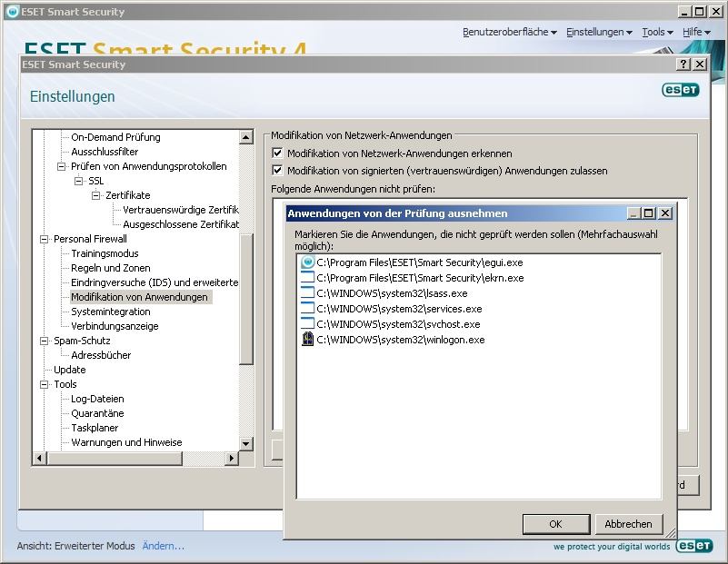Image resolution: width=728 pixels, height=564 pixels.
Task: Click the ESET Smart Security title bar icon
Action: tap(13, 11)
